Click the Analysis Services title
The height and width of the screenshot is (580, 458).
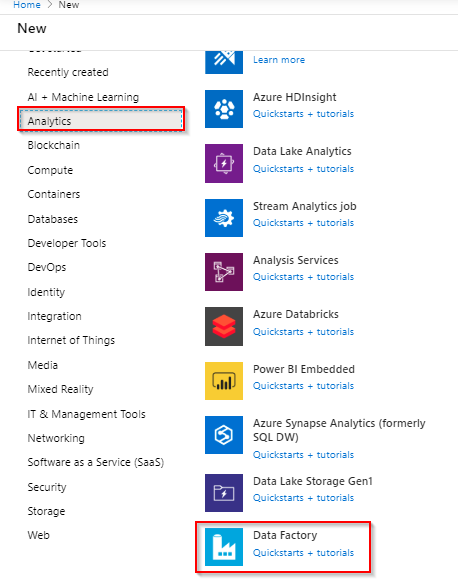(296, 260)
